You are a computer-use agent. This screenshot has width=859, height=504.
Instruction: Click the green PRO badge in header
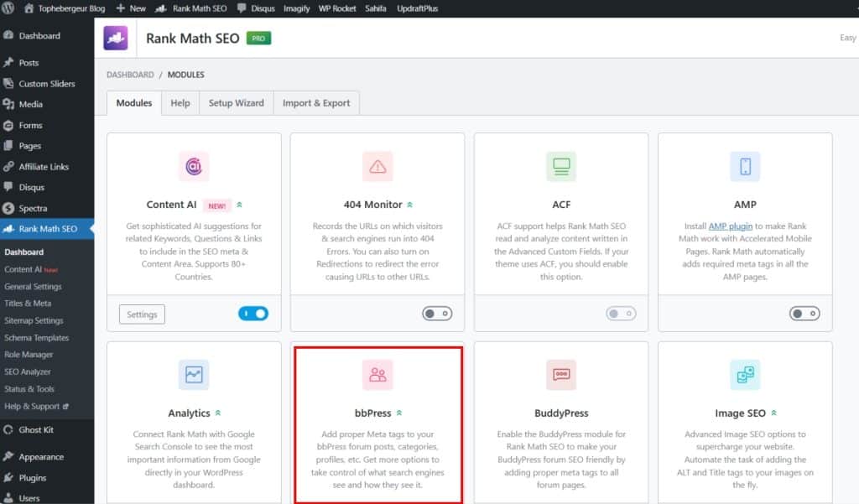pyautogui.click(x=258, y=39)
